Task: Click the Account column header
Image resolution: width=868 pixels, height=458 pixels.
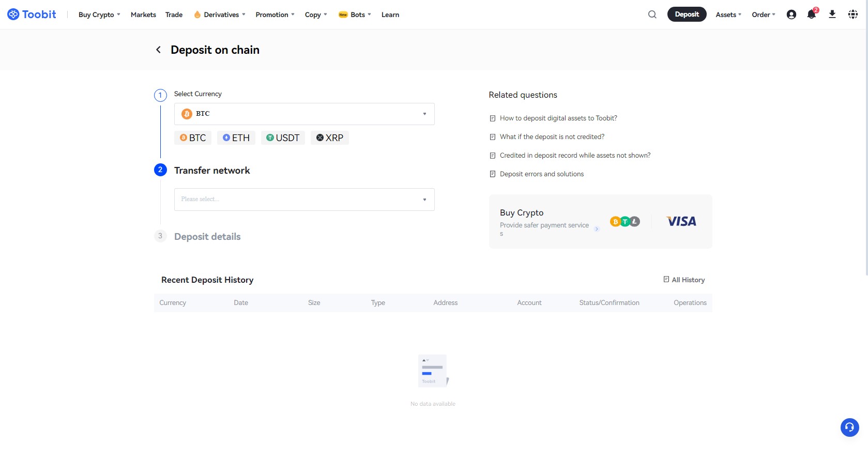Action: pyautogui.click(x=529, y=303)
